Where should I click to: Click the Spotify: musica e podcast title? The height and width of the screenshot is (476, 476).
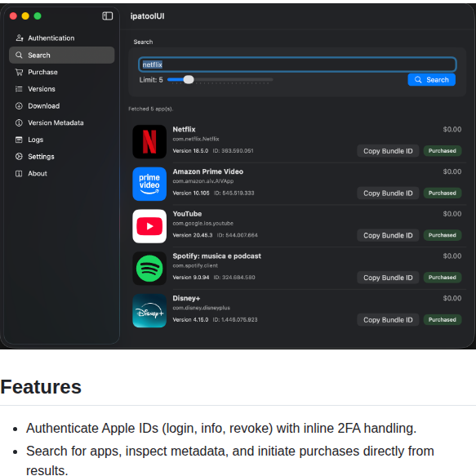pyautogui.click(x=216, y=256)
